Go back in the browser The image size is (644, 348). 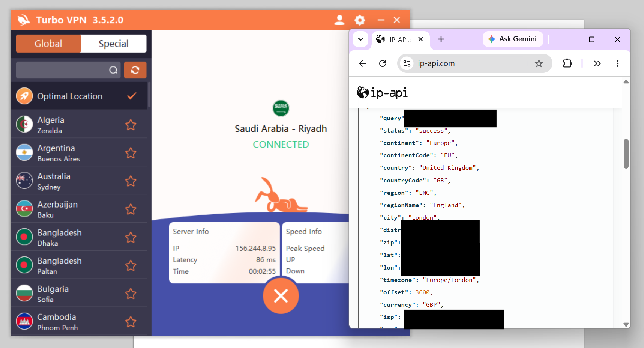(362, 63)
